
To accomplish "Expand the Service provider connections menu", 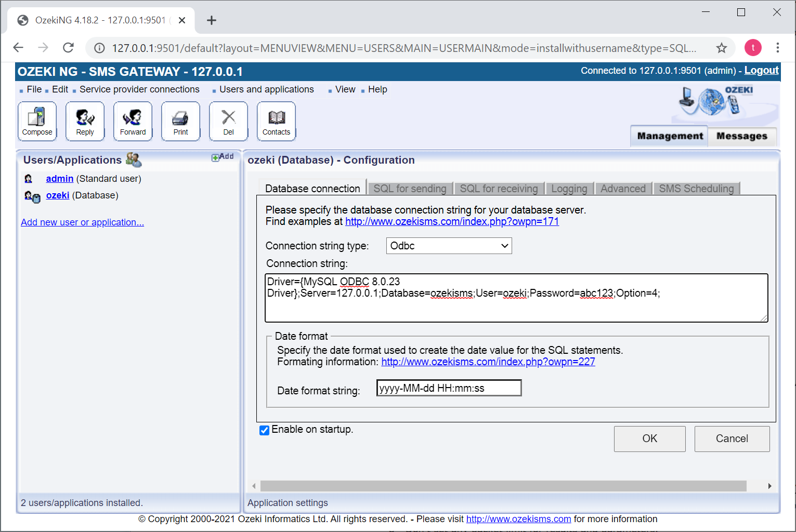I will tap(139, 89).
